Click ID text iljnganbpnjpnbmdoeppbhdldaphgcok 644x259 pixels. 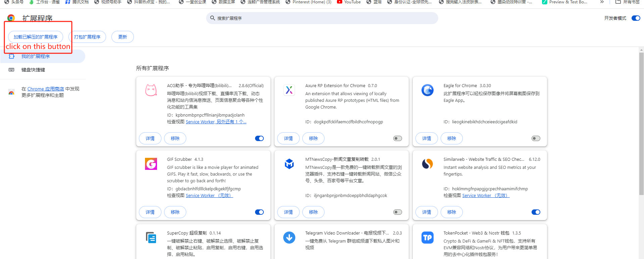point(350,196)
